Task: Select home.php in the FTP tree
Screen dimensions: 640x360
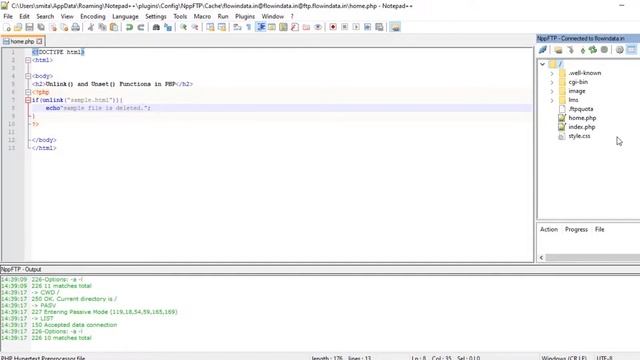Action: 582,118
